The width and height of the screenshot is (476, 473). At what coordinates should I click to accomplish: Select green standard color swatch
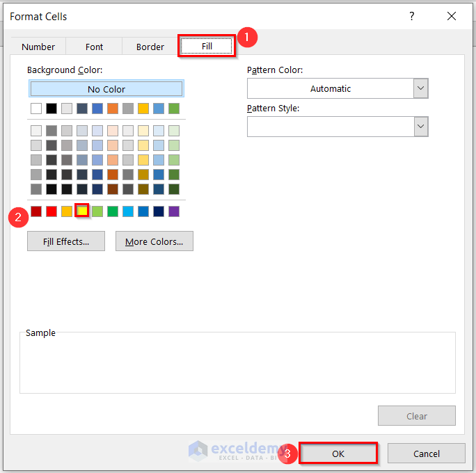point(113,211)
